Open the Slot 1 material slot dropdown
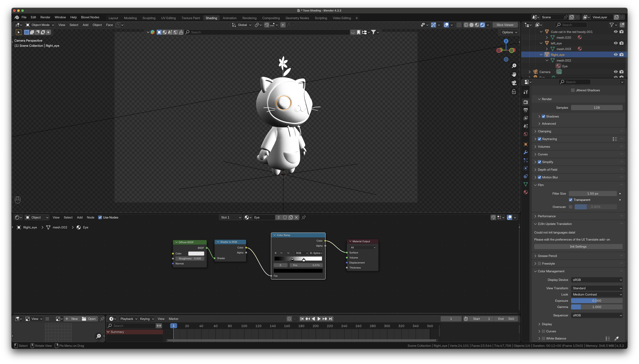 tap(230, 217)
